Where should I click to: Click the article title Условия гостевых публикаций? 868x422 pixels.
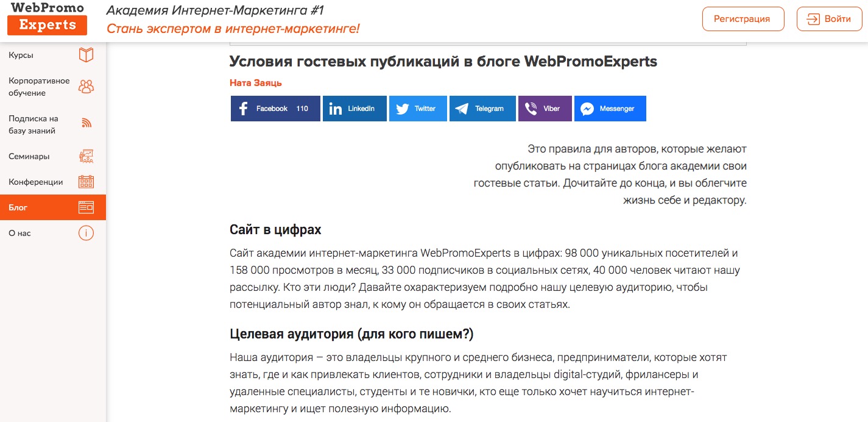pyautogui.click(x=443, y=62)
